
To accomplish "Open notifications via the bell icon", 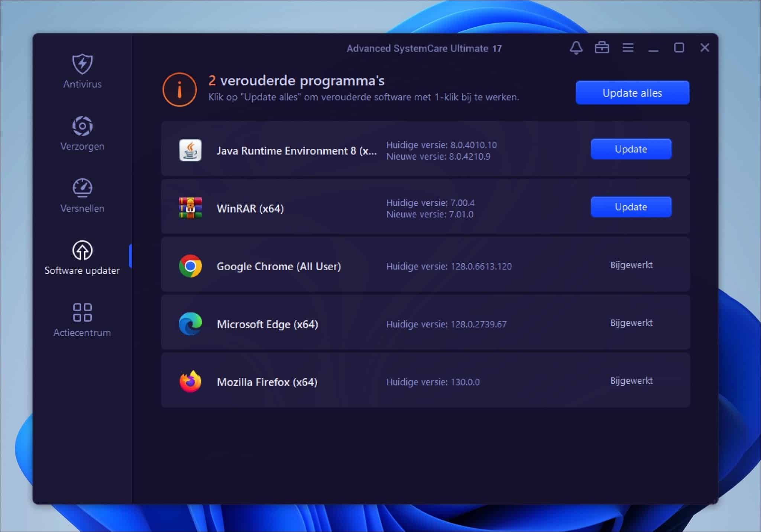I will (x=576, y=48).
